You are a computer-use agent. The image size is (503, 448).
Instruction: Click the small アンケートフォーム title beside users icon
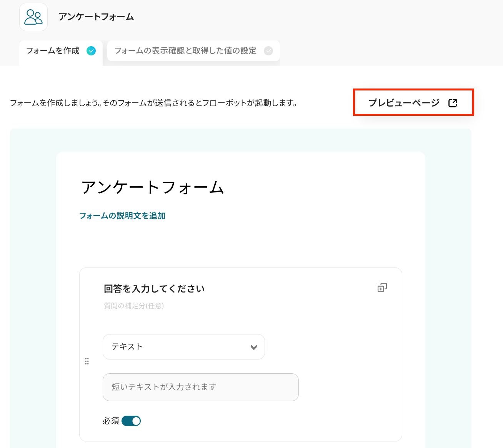click(x=96, y=17)
